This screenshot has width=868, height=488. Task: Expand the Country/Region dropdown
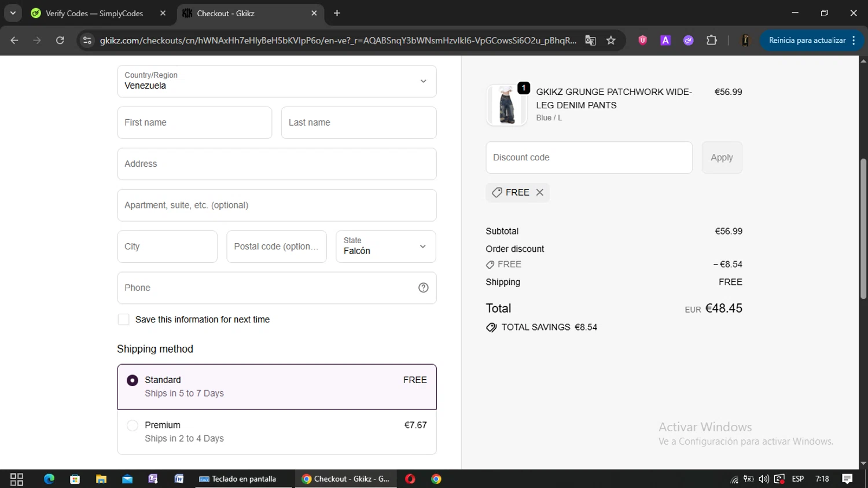tap(277, 81)
